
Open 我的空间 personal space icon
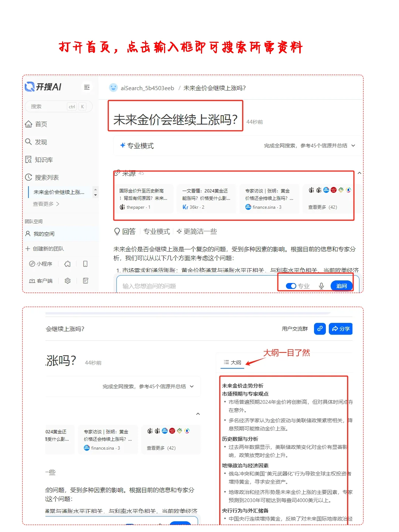pos(27,233)
